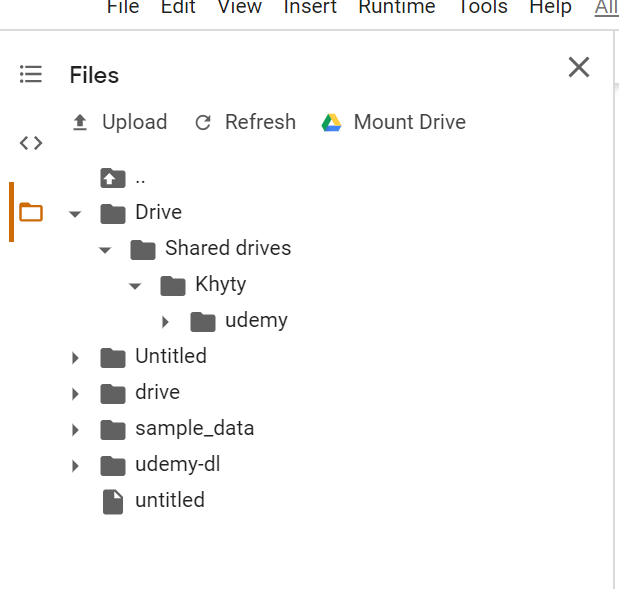Viewport: 619px width, 589px height.
Task: Refresh the file list
Action: 245,122
